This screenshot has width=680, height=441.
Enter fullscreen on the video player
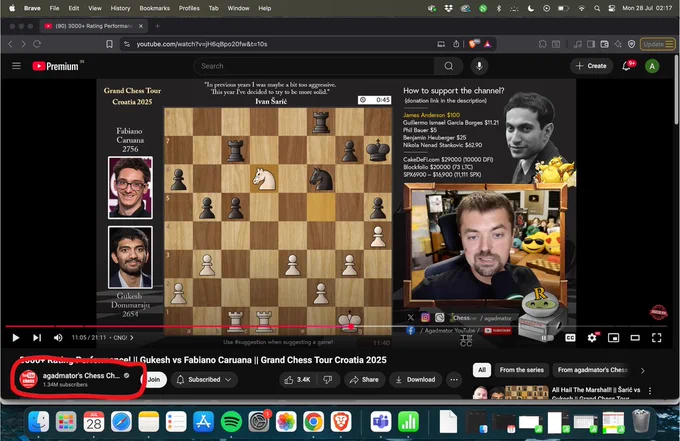point(657,337)
